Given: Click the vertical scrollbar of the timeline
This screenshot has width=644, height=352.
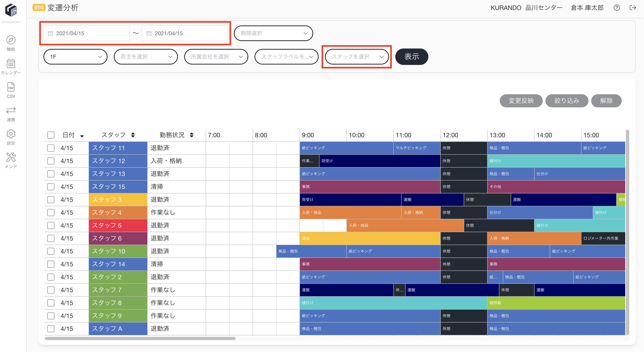Looking at the screenshot, I should coord(627,232).
